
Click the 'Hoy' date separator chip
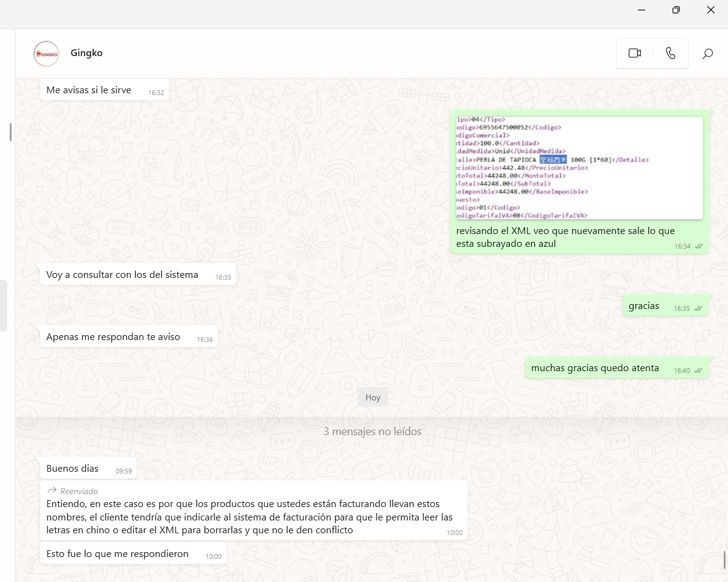(x=373, y=397)
